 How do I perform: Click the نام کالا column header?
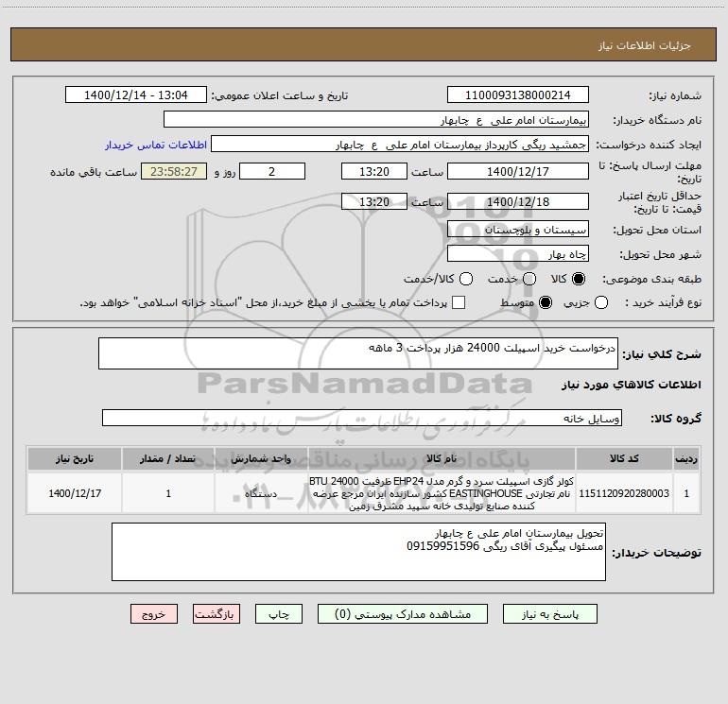tap(442, 458)
